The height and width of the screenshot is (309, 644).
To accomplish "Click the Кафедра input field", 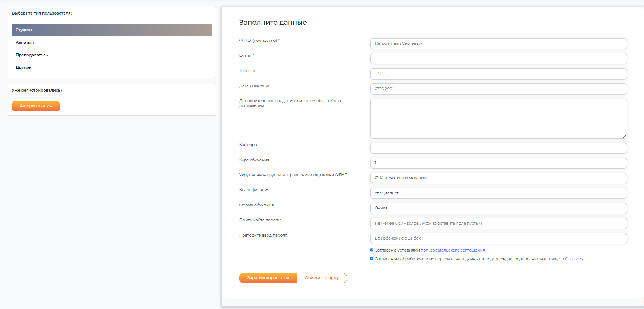I will [x=498, y=148].
